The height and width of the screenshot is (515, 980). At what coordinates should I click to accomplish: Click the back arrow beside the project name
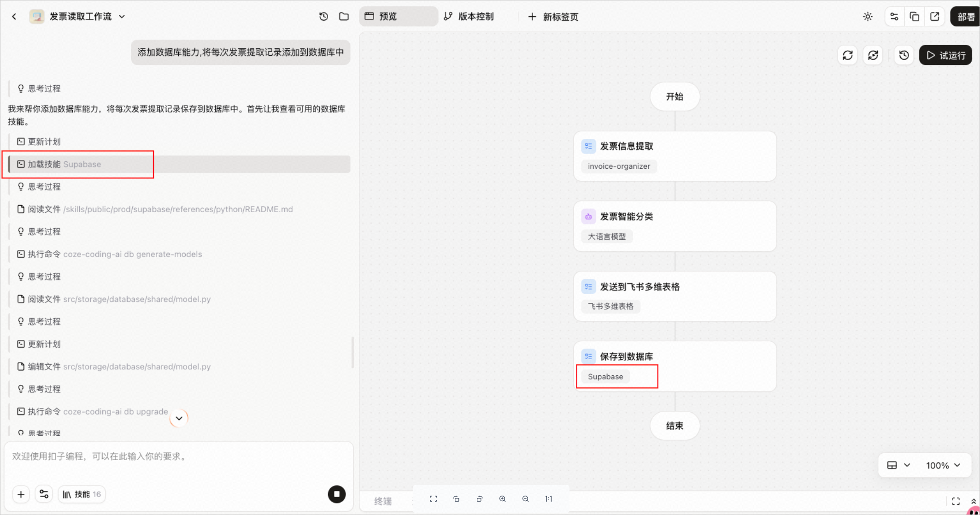[x=14, y=17]
